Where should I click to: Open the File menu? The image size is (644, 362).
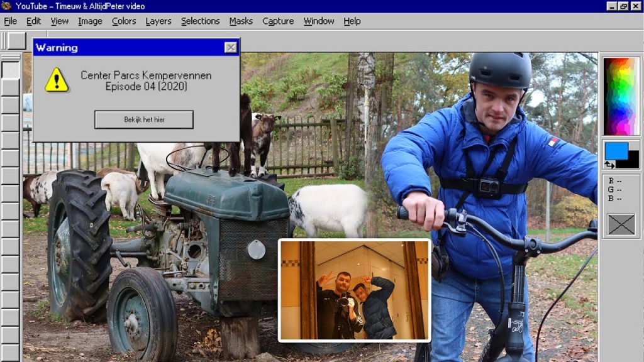click(10, 21)
